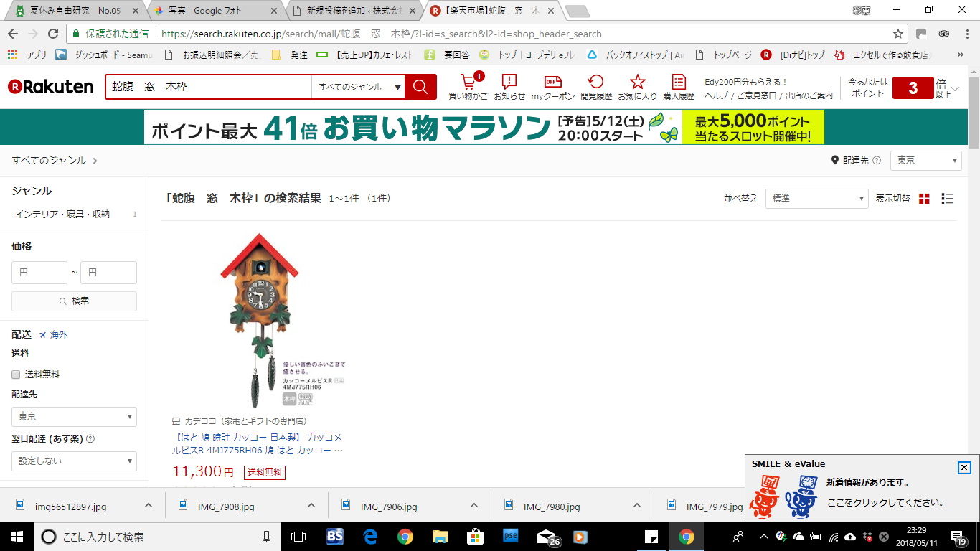Open the エクセルで作る飲食店 bookmark
980x551 pixels.
(x=882, y=55)
